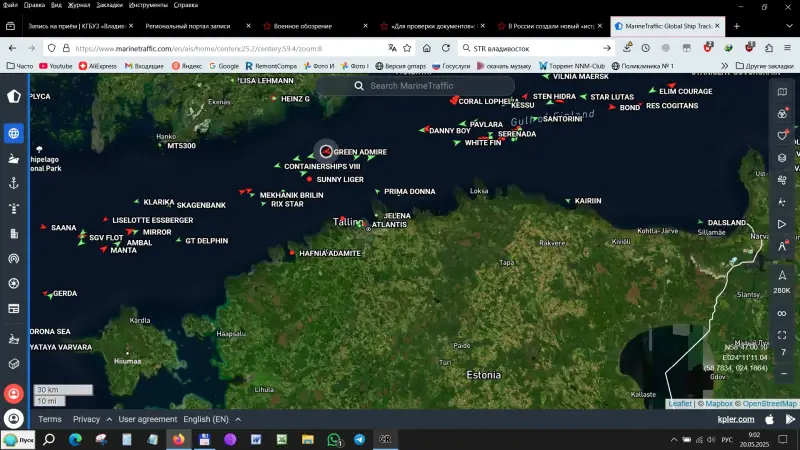Open Microsoft Word from the taskbar
This screenshot has height=450, width=800.
(x=256, y=439)
